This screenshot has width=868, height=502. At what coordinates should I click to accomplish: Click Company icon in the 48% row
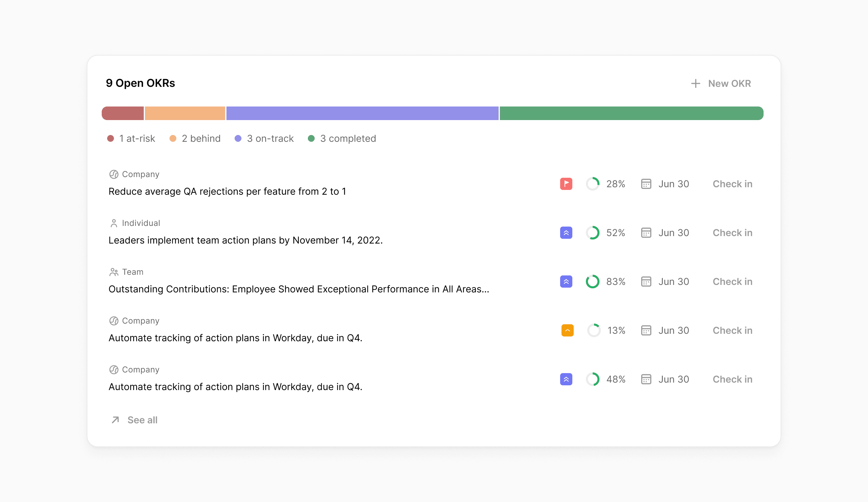[114, 370]
